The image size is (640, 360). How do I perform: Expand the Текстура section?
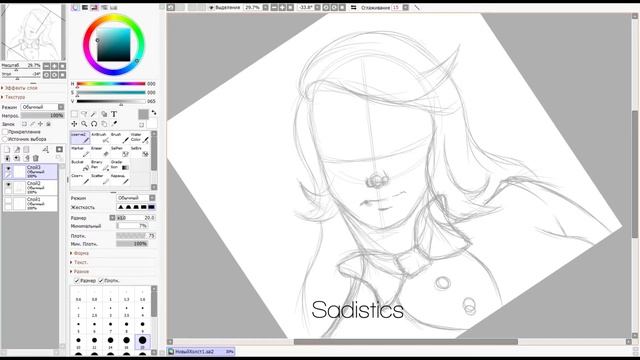pyautogui.click(x=15, y=97)
